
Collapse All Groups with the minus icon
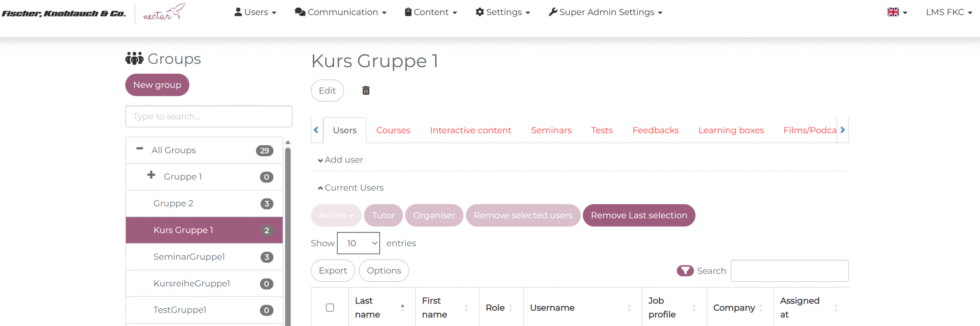[140, 149]
